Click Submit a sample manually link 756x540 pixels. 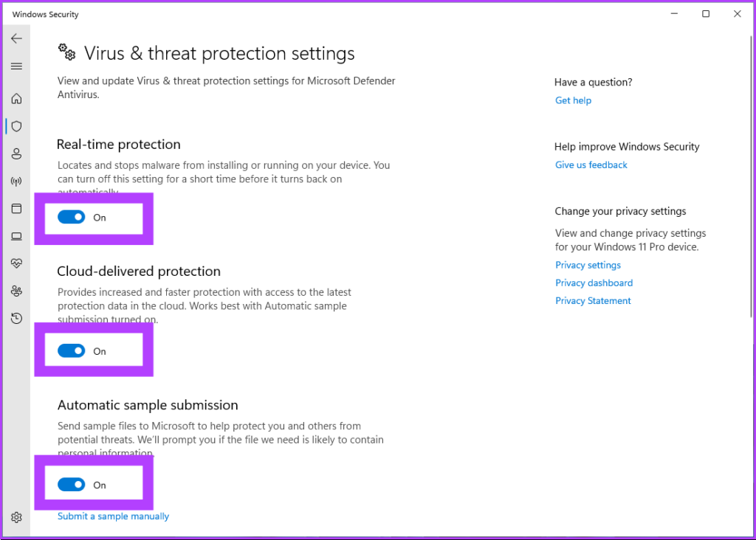(113, 516)
